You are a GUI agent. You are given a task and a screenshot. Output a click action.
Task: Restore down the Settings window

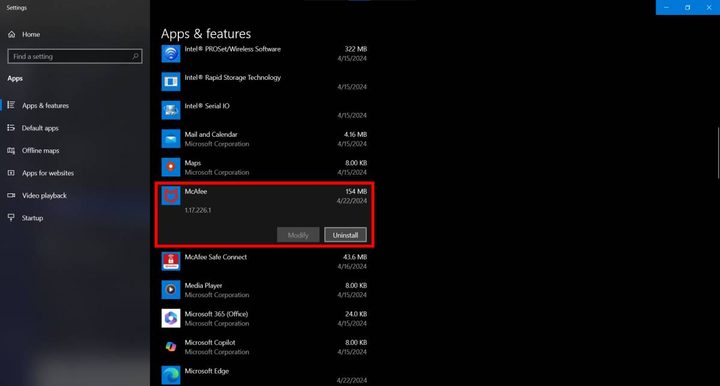pos(687,7)
